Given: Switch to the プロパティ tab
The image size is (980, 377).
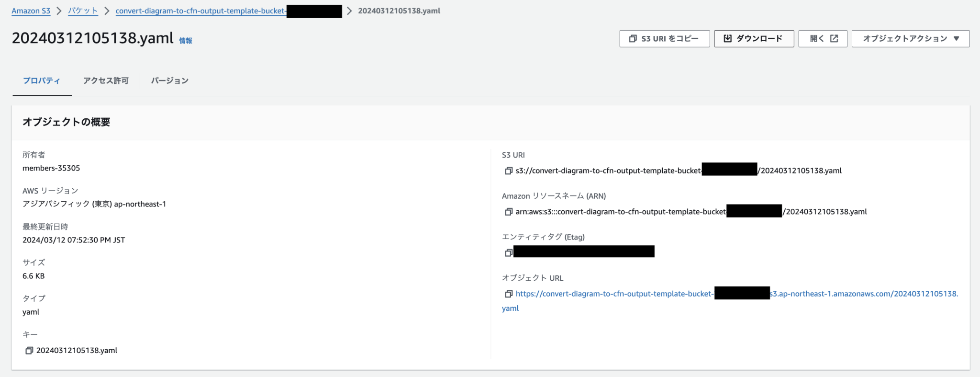Looking at the screenshot, I should click(42, 81).
